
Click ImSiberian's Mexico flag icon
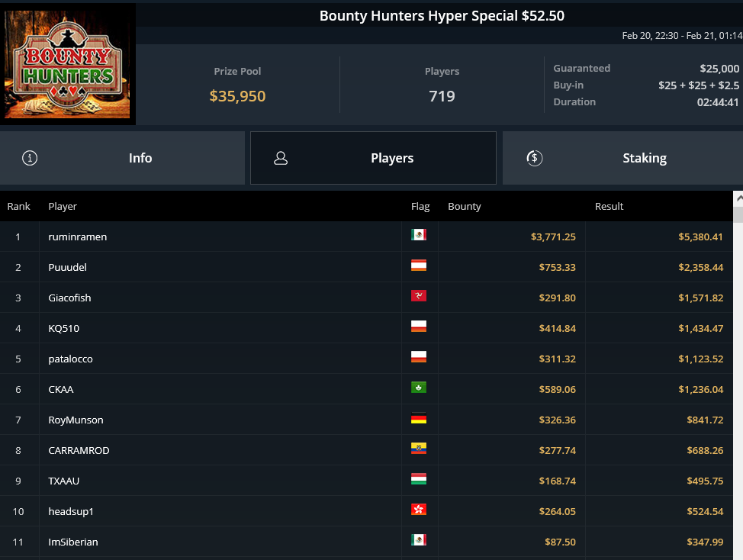pos(418,539)
